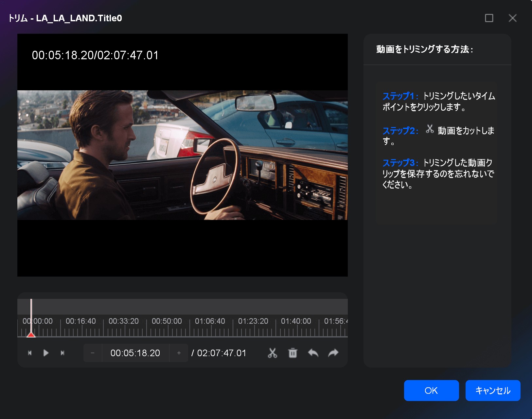Click the scissors icon in ステップ2 instructions

tap(430, 129)
